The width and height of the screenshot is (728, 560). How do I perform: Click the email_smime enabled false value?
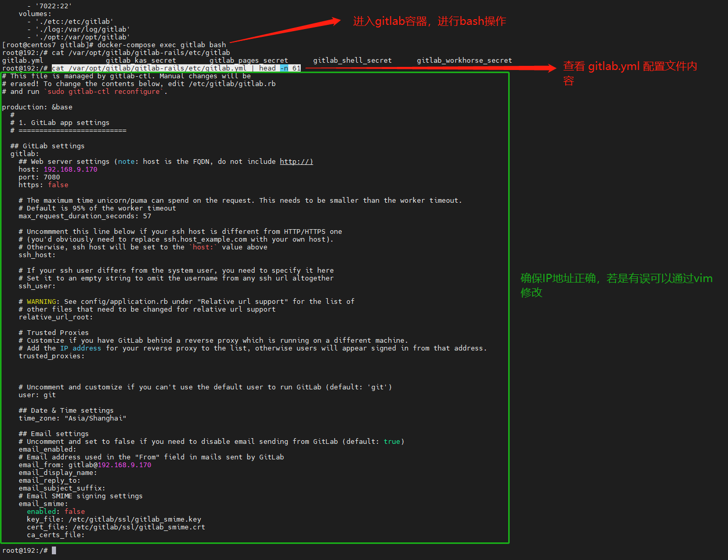[x=75, y=512]
